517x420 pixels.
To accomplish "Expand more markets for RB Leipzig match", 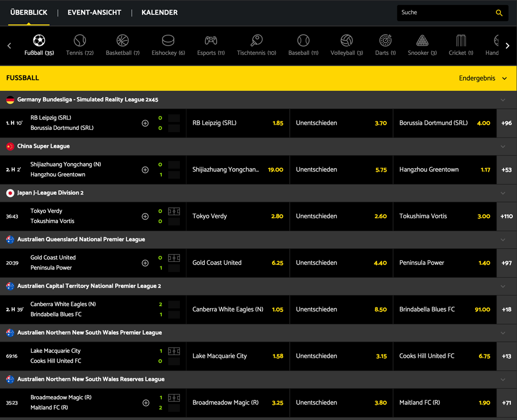I will point(145,123).
